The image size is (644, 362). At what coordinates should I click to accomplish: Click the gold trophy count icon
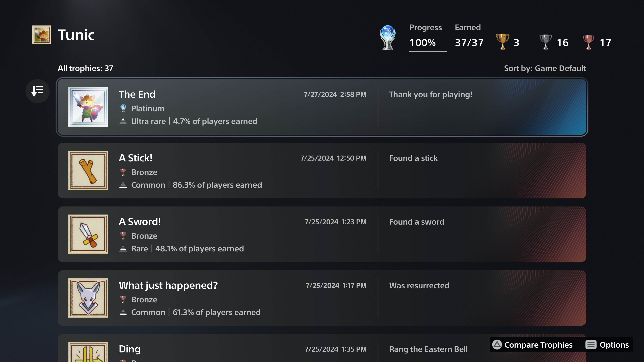pyautogui.click(x=502, y=41)
